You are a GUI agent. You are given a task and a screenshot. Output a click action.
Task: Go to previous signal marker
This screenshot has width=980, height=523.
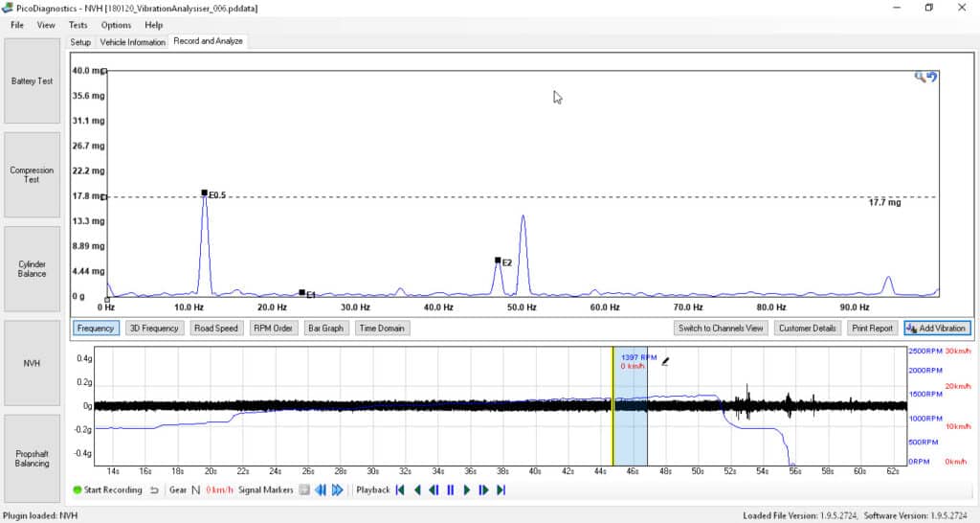pos(322,490)
